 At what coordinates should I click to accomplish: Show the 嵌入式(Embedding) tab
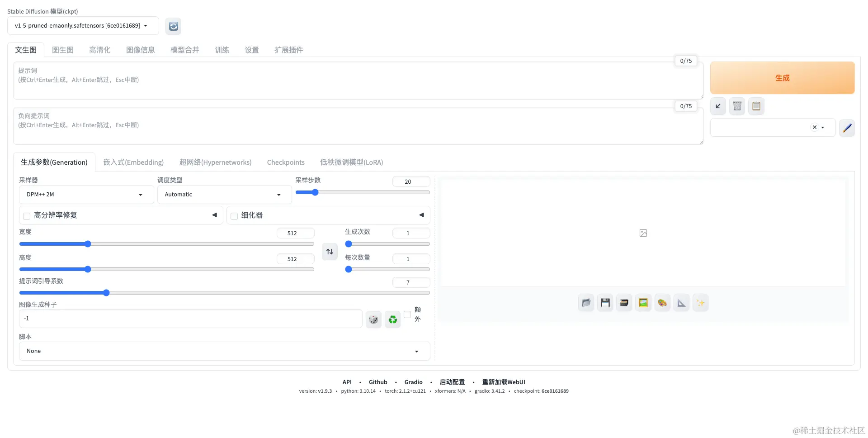[133, 162]
